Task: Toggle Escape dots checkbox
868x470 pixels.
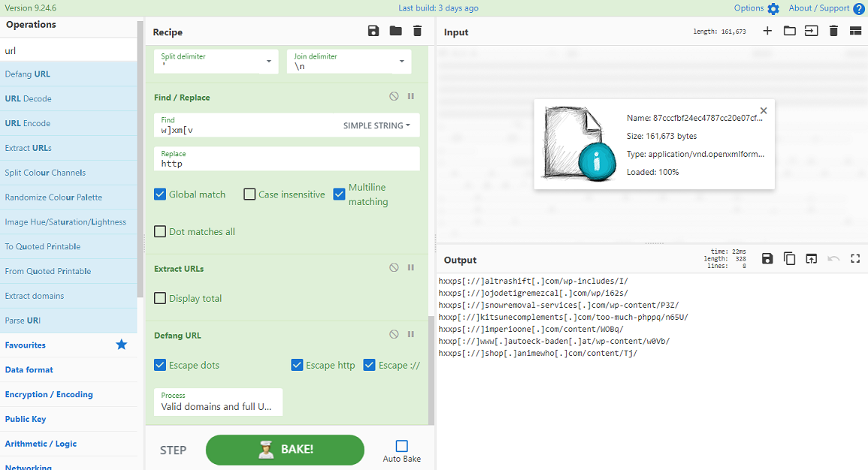Action: point(160,365)
